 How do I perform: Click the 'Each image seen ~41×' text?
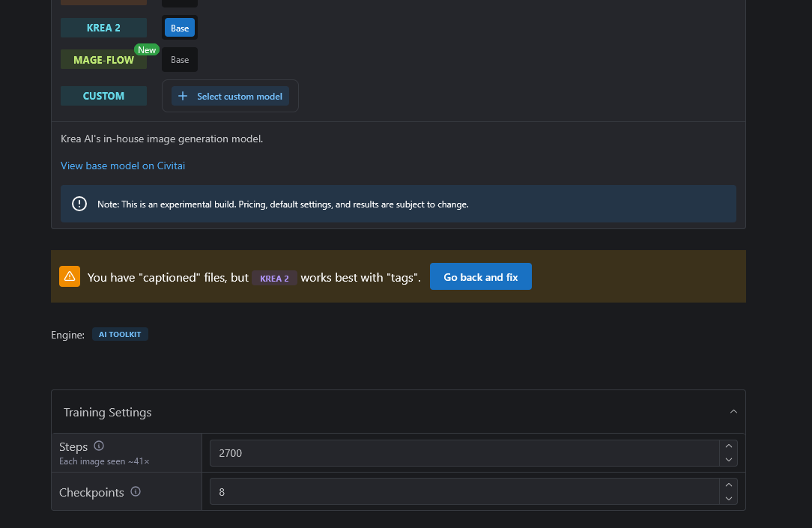[x=104, y=461]
